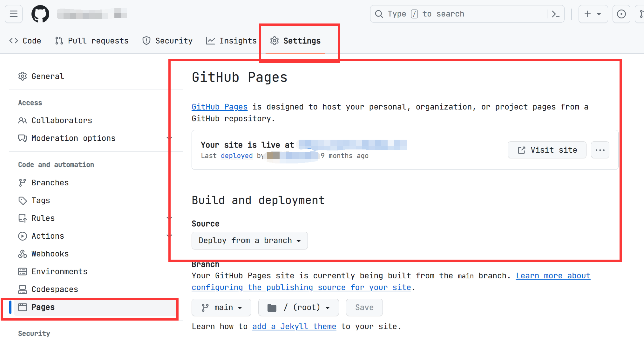Click the Tags label icon

pyautogui.click(x=23, y=201)
